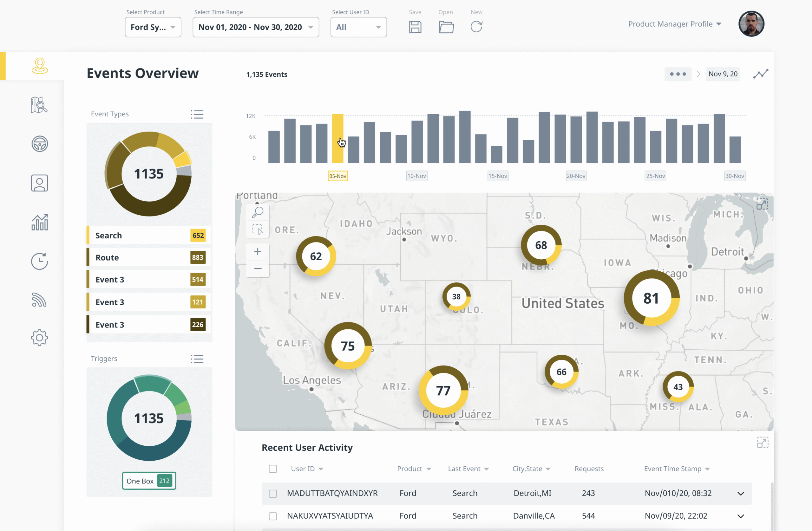Image resolution: width=812 pixels, height=531 pixels.
Task: Open the Select Product dropdown
Action: (x=153, y=27)
